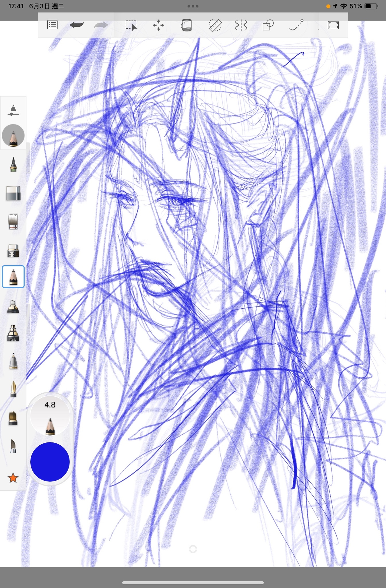Redo the undone stroke

coord(101,25)
